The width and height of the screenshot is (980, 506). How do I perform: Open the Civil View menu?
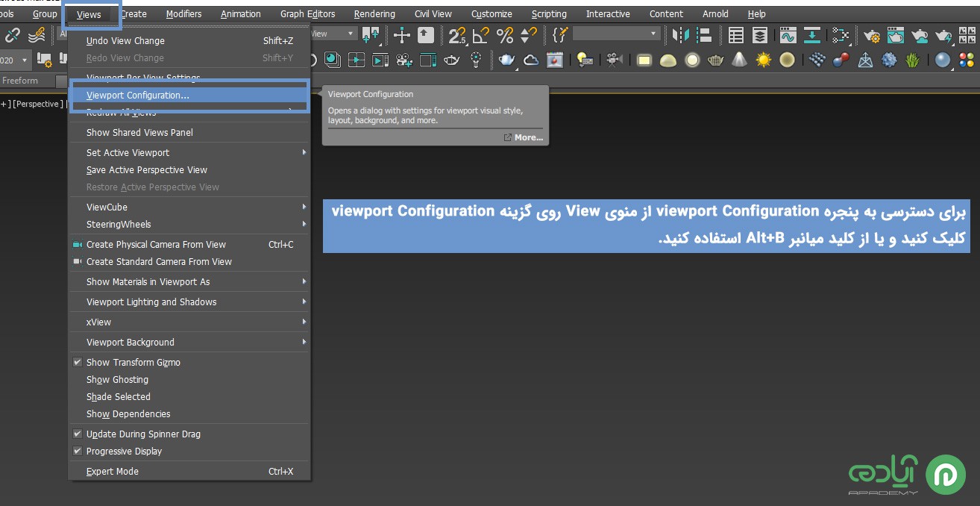pyautogui.click(x=433, y=14)
